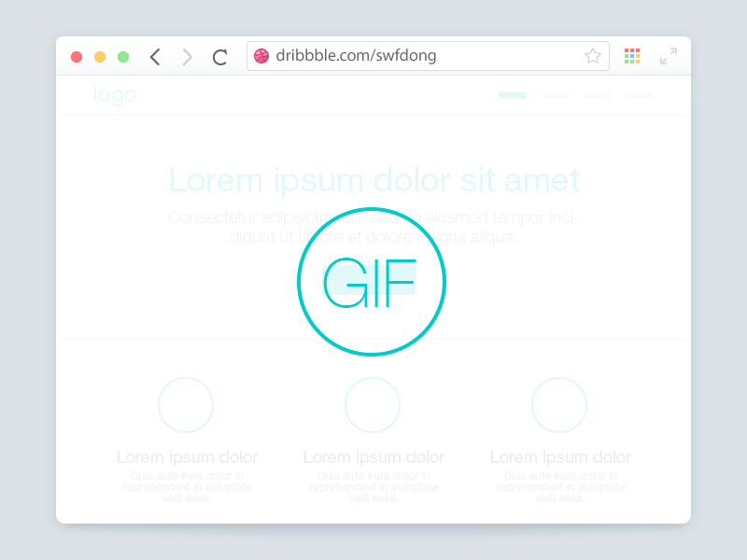
Task: Click the rightmost circle above Lorem ipsum dolor
Action: tap(559, 405)
